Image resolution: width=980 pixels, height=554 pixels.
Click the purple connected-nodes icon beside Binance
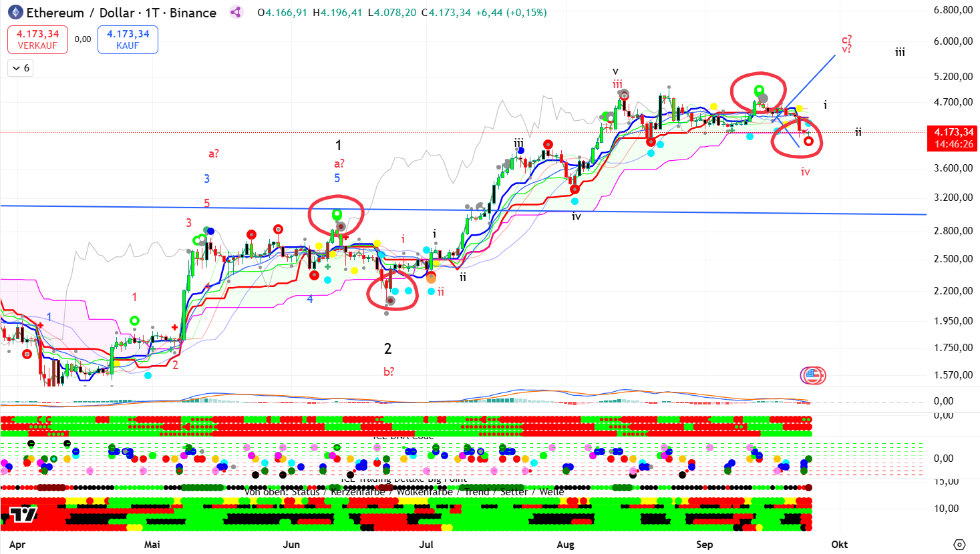point(235,12)
